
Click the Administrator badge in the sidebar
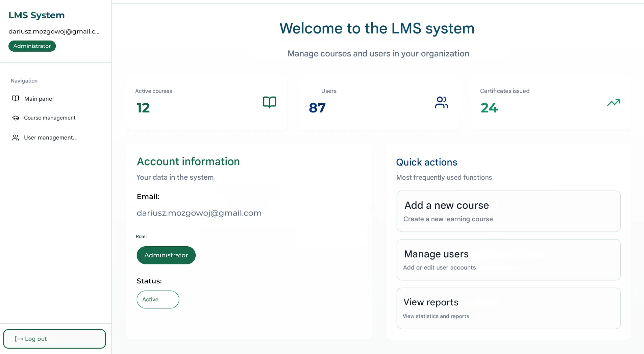[32, 46]
